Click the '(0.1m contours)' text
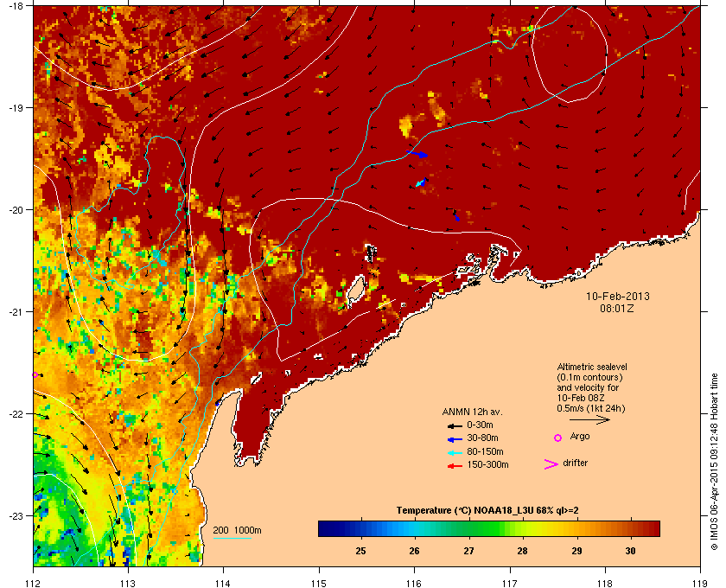Image resolution: width=726 pixels, height=588 pixels. [589, 377]
